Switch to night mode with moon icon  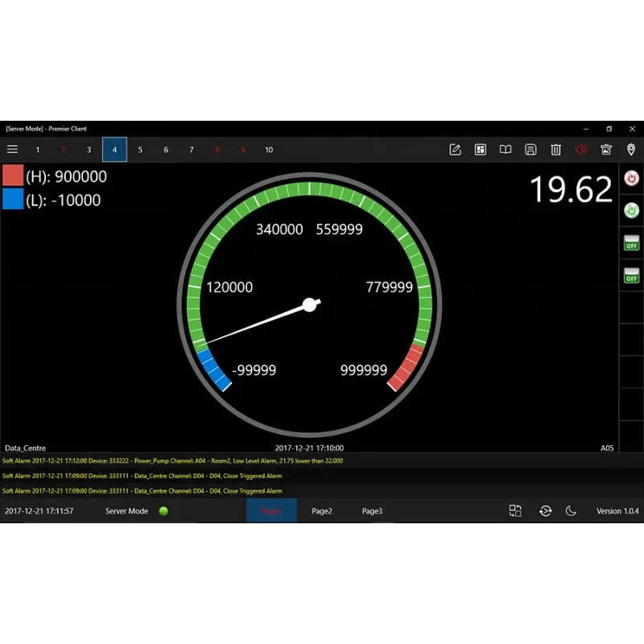572,511
